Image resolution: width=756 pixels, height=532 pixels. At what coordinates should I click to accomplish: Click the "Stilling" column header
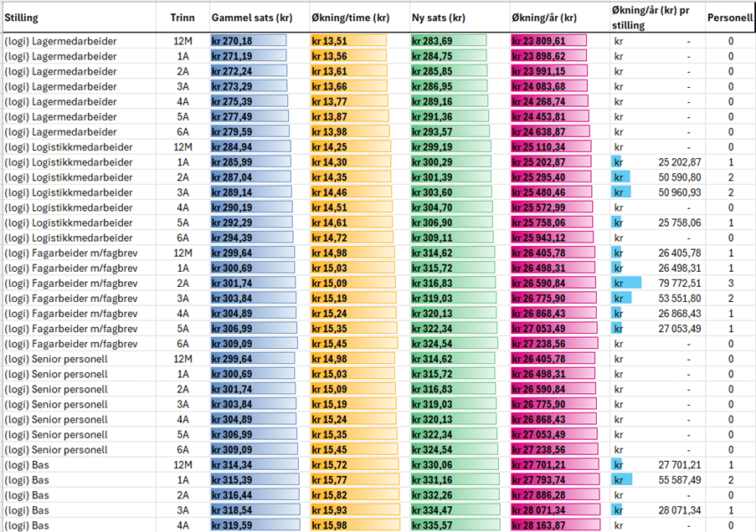(x=22, y=18)
